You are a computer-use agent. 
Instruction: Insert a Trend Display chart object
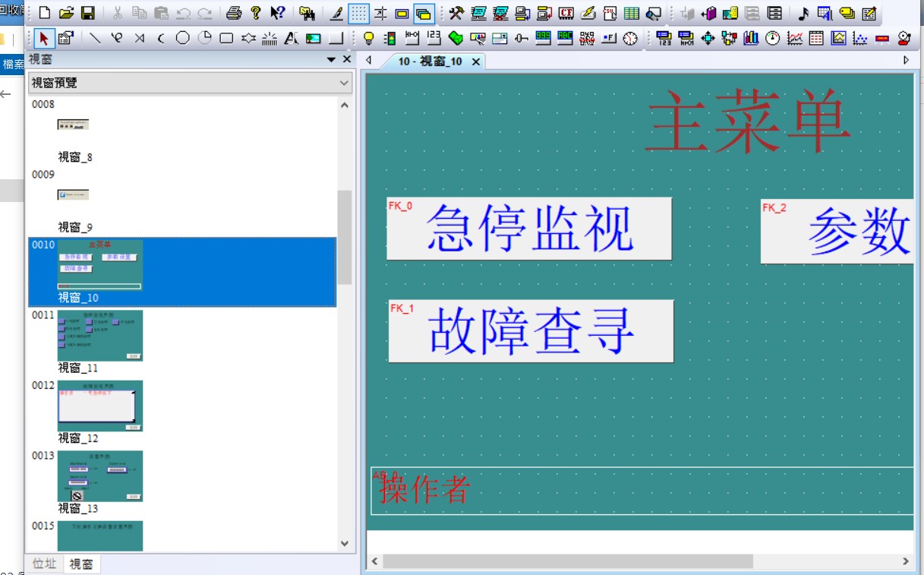point(794,38)
